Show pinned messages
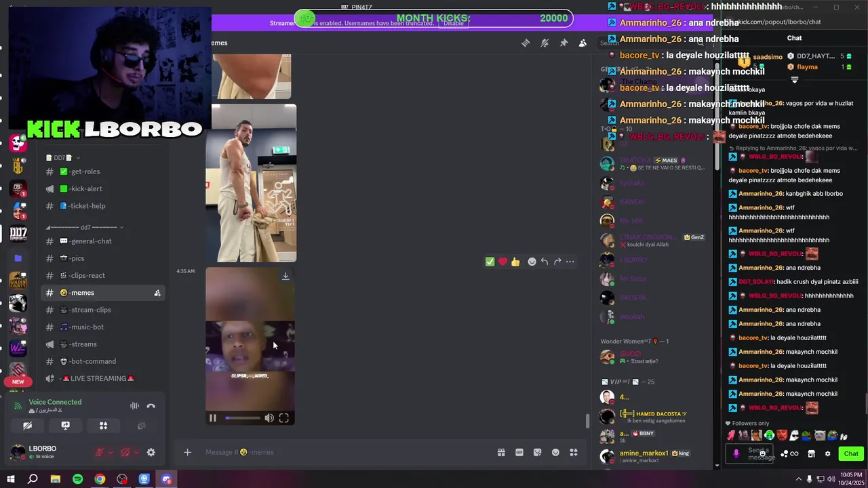This screenshot has height=488, width=868. click(564, 43)
